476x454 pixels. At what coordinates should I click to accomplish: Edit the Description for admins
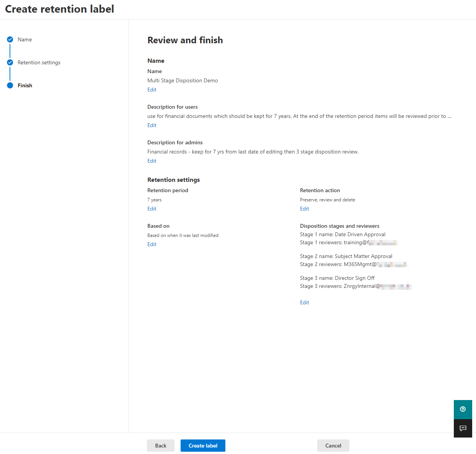pos(152,161)
